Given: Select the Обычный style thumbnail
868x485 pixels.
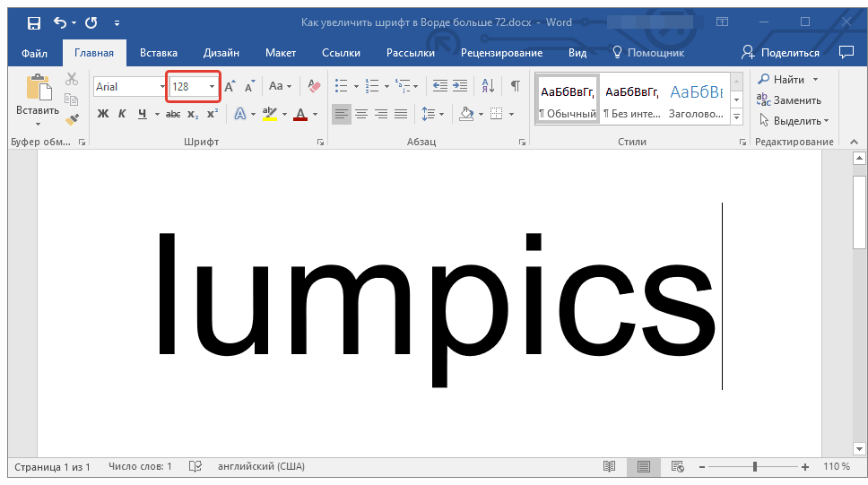Looking at the screenshot, I should point(568,100).
